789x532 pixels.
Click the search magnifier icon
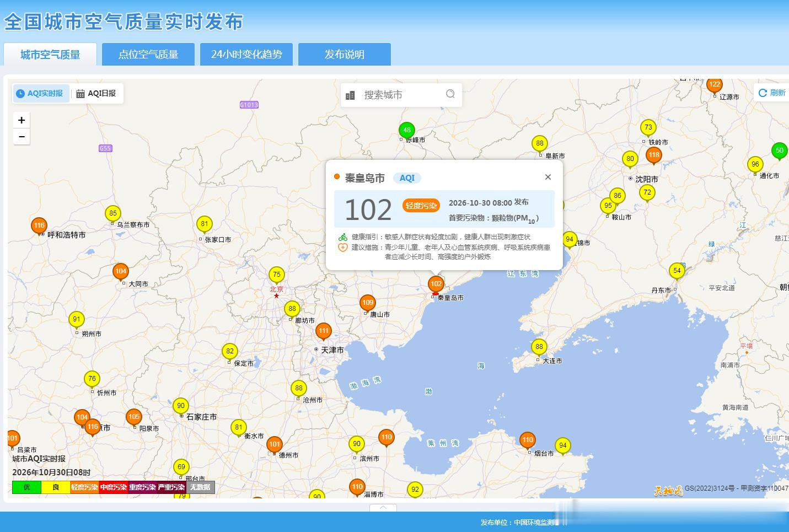450,94
